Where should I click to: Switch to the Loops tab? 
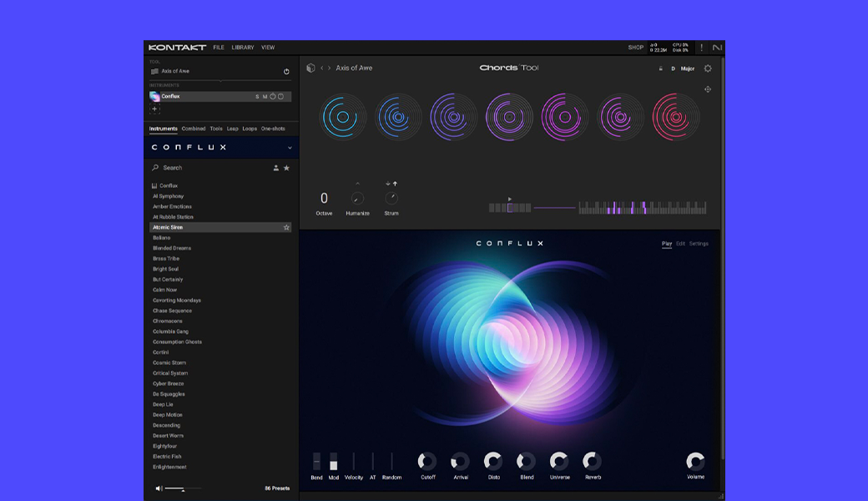coord(250,129)
